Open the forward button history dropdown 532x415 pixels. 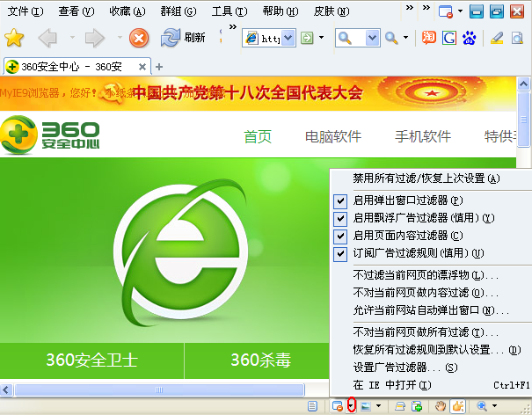pyautogui.click(x=120, y=37)
